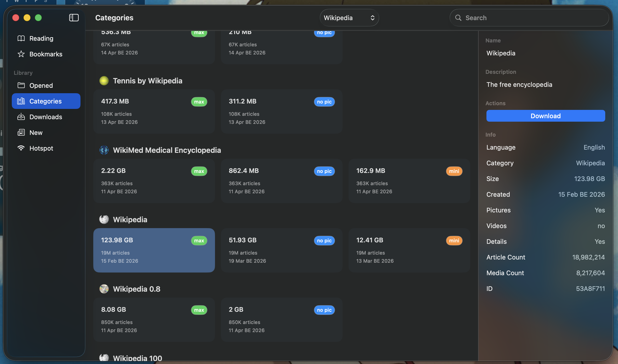
Task: Click the Categories books icon
Action: point(21,101)
